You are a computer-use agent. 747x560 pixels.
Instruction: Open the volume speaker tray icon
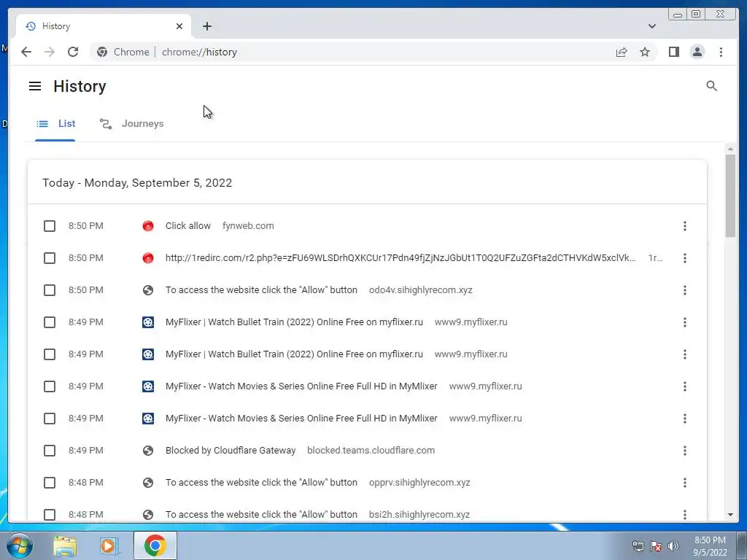tap(673, 546)
